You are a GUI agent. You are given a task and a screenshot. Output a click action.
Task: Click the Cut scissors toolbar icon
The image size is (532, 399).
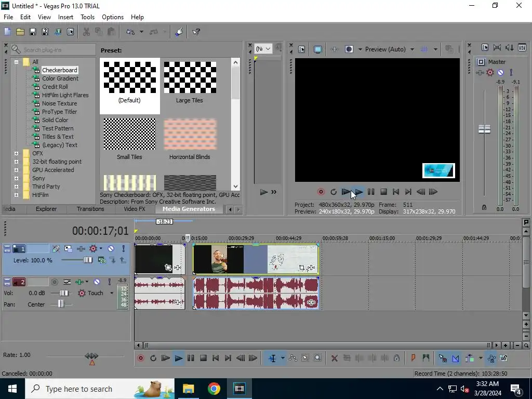click(x=86, y=32)
